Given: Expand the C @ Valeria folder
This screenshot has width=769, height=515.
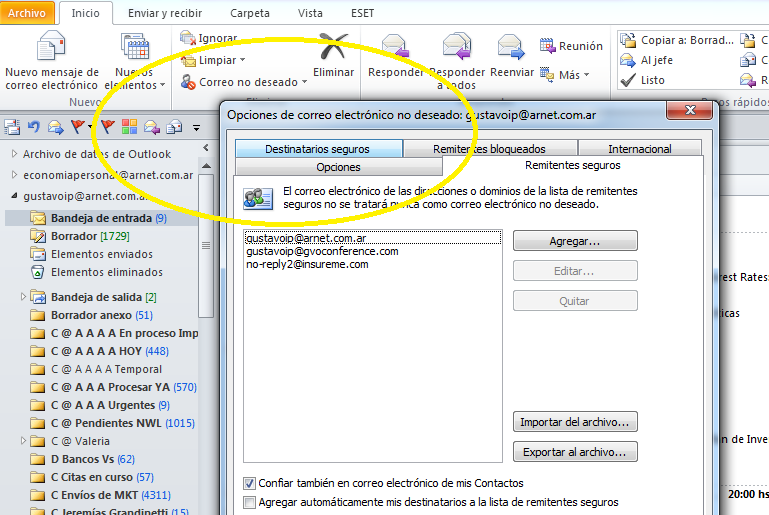Looking at the screenshot, I should click(23, 440).
